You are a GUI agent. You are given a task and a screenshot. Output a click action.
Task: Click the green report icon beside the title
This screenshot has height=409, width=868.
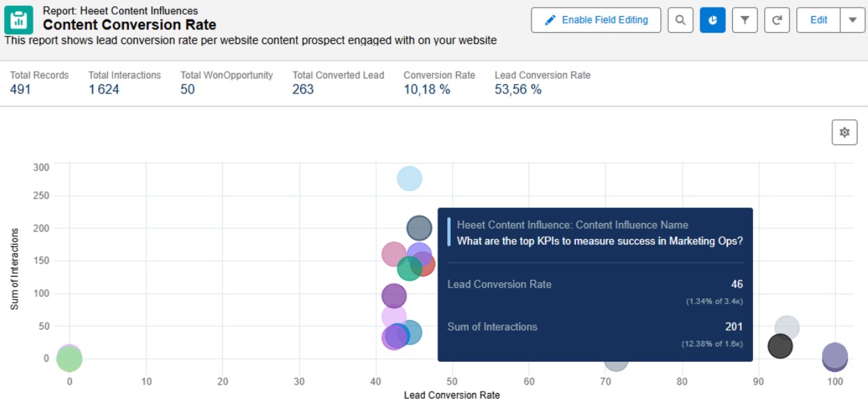pos(19,21)
